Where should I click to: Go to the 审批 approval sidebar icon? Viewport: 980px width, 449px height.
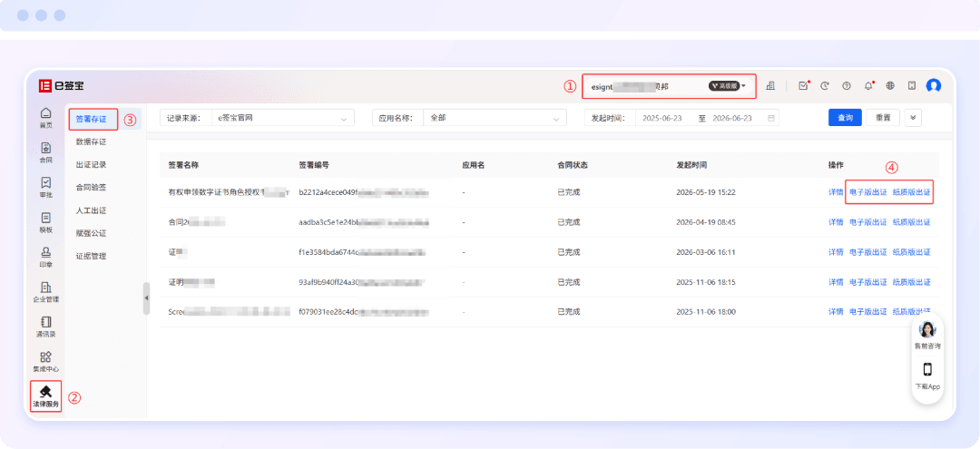click(x=45, y=187)
